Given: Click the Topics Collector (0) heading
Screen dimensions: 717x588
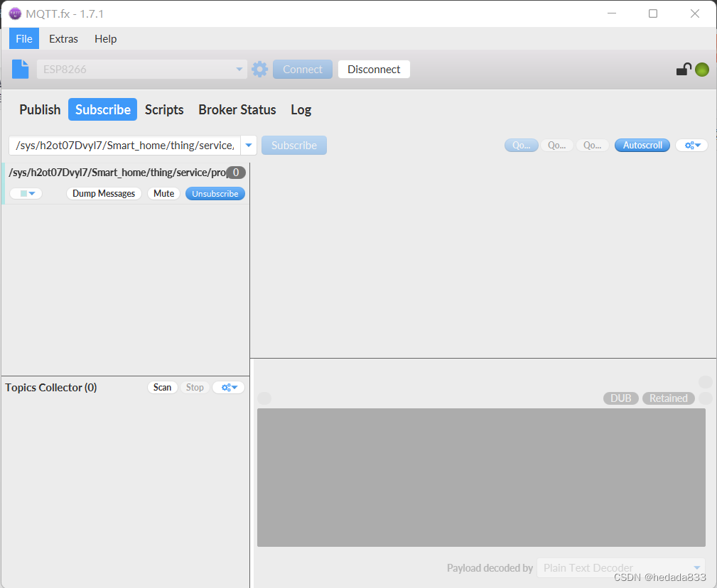Looking at the screenshot, I should pyautogui.click(x=51, y=388).
